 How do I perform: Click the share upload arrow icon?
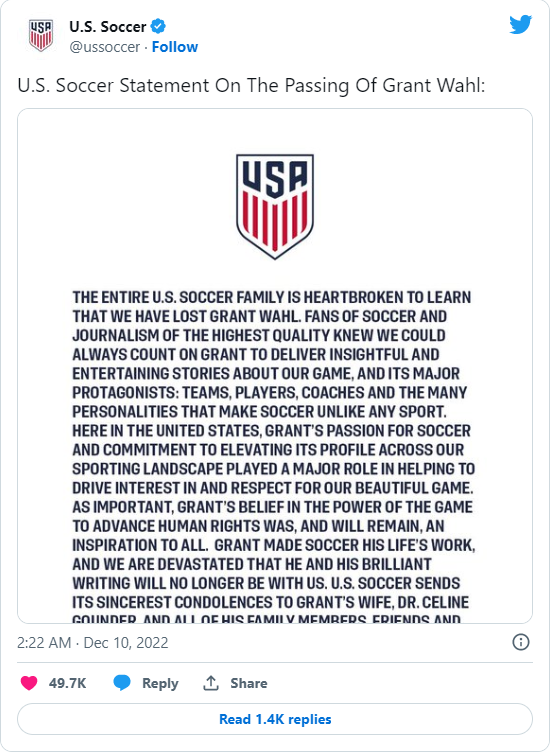click(211, 683)
